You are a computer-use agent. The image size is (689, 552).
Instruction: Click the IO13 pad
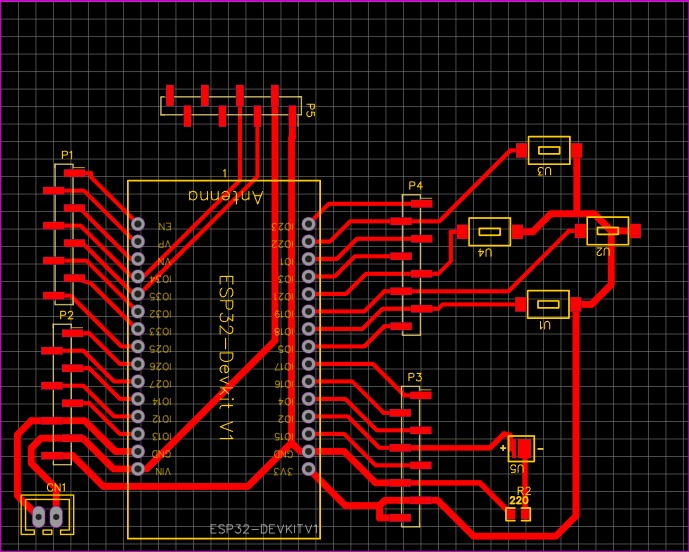point(138,434)
